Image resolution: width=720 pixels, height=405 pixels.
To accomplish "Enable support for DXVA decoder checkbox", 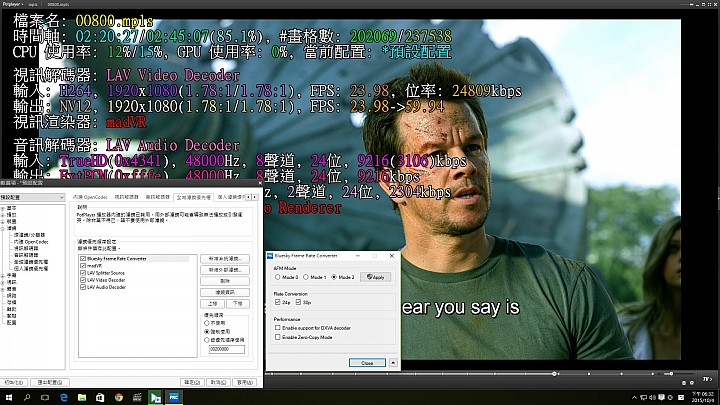I will (x=277, y=328).
